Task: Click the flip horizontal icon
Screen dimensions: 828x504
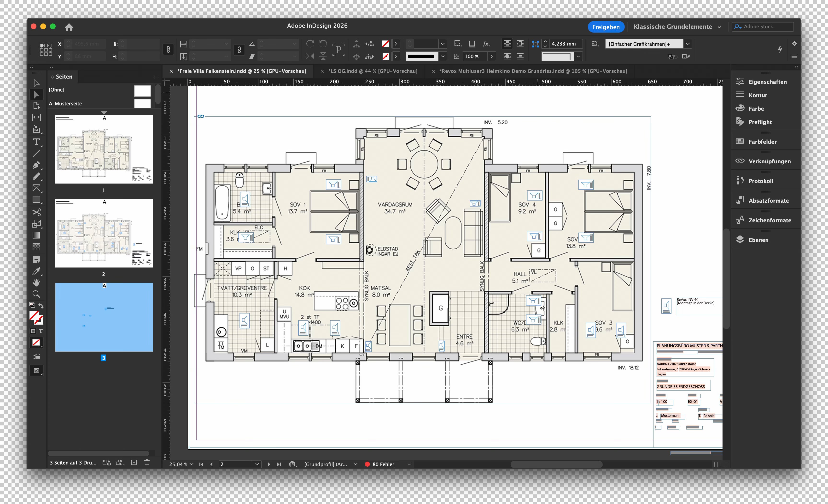Action: point(310,56)
